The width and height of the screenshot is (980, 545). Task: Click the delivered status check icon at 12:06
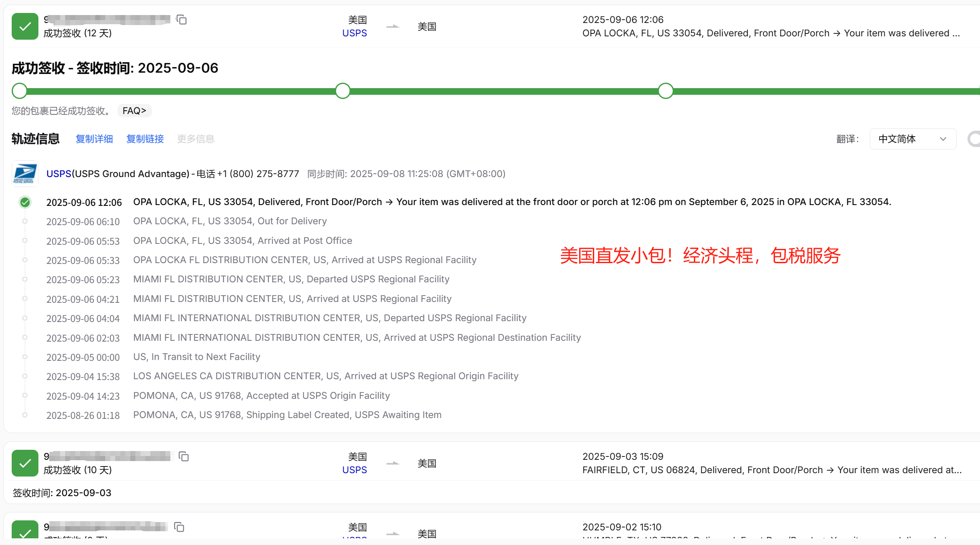point(25,203)
